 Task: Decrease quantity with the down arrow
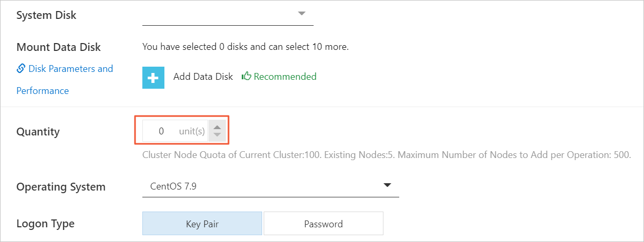click(x=217, y=135)
